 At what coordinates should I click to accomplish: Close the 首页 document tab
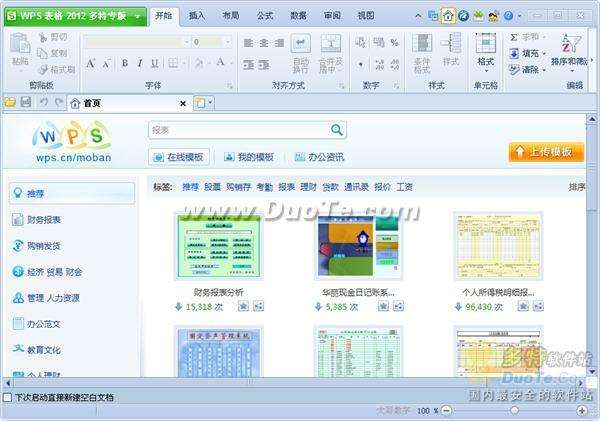[x=183, y=103]
